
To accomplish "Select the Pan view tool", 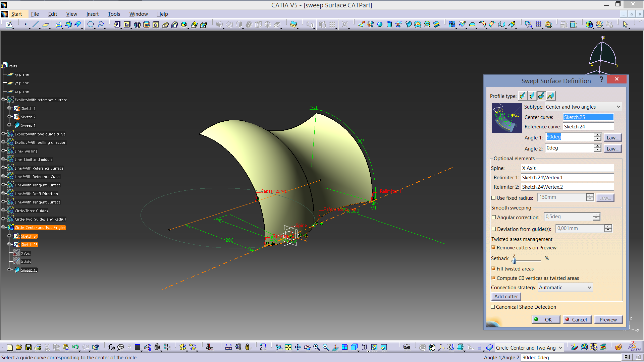I will 298,347.
